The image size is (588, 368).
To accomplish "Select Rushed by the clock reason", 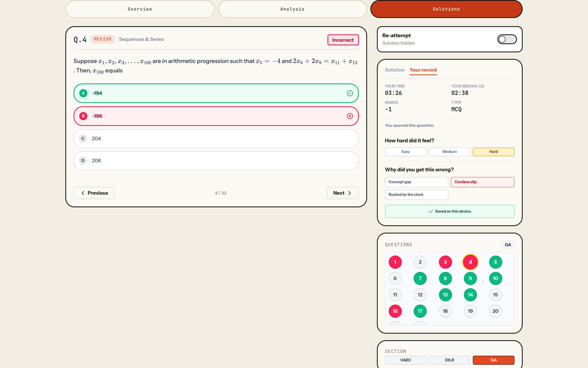I will pos(416,195).
